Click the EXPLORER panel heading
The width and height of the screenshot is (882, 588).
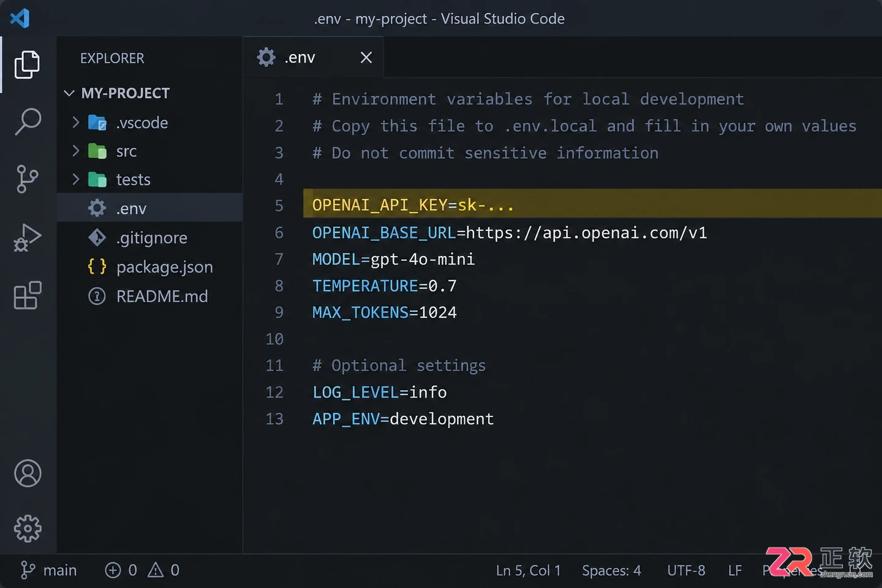tap(112, 58)
